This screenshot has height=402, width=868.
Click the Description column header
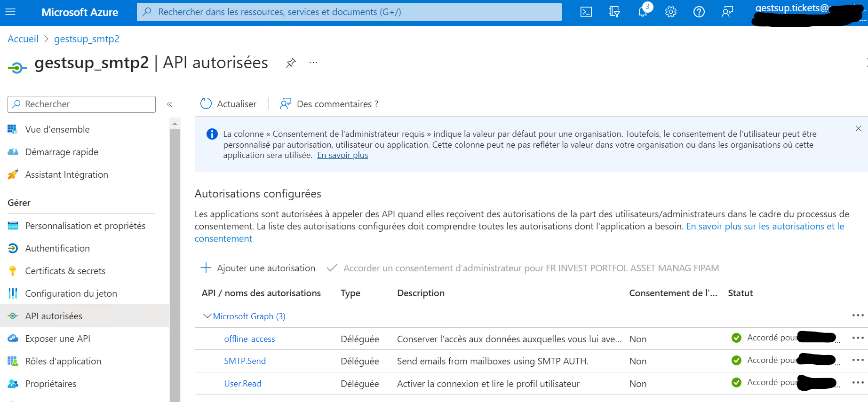coord(421,293)
